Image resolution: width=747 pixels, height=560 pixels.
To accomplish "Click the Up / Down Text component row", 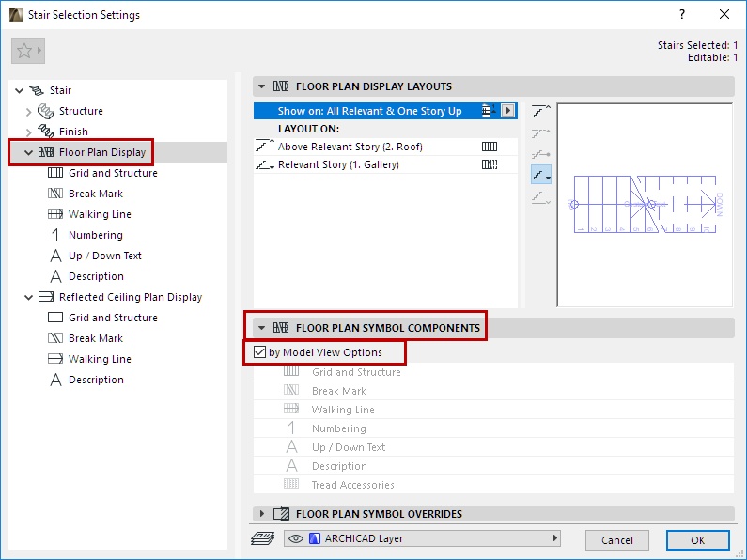I will (493, 447).
